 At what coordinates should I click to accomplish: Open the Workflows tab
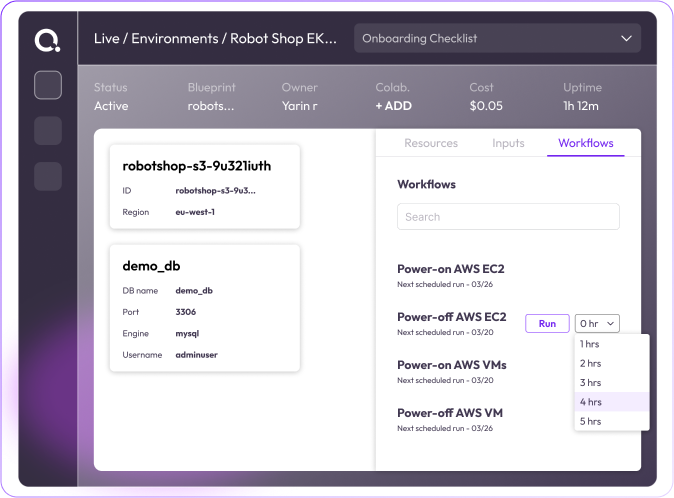click(585, 143)
